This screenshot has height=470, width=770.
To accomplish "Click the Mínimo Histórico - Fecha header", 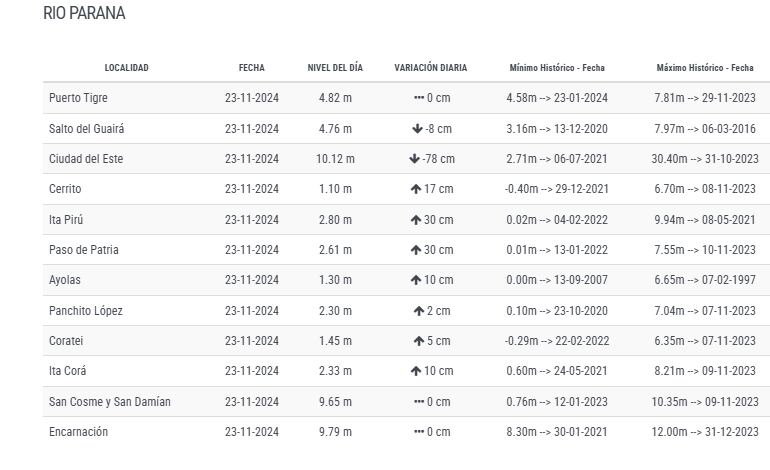I will coord(557,68).
